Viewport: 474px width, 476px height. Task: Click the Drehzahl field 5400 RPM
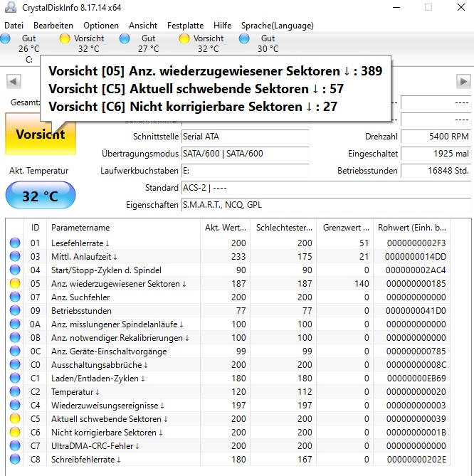pos(436,137)
